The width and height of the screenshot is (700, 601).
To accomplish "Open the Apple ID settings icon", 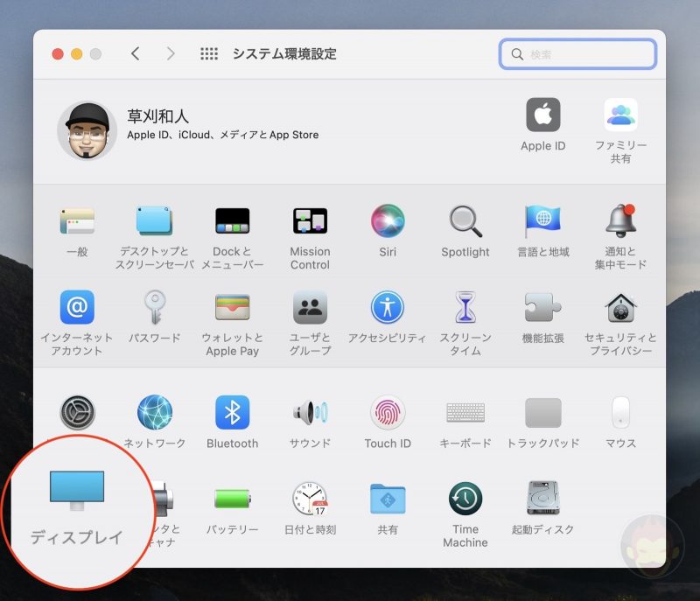I will click(x=542, y=114).
